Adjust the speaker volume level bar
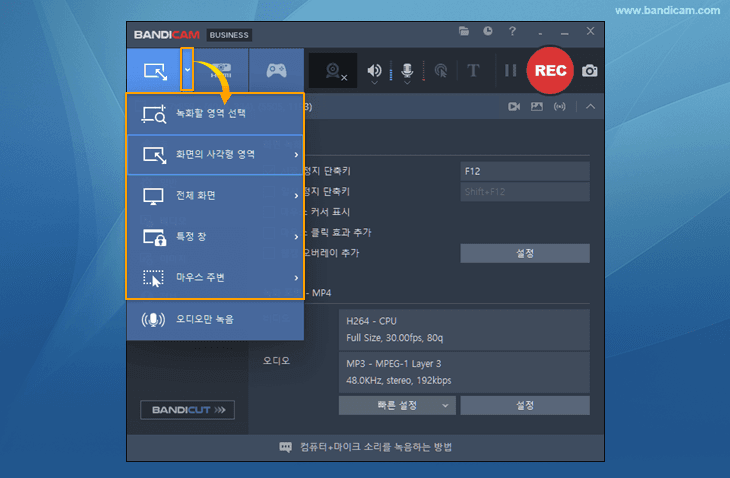This screenshot has width=730, height=478. [391, 71]
